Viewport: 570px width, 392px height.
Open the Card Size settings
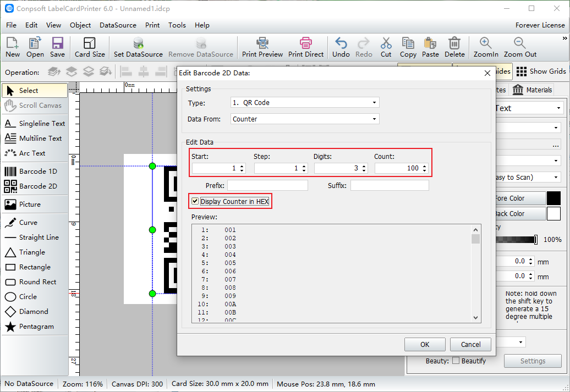90,47
